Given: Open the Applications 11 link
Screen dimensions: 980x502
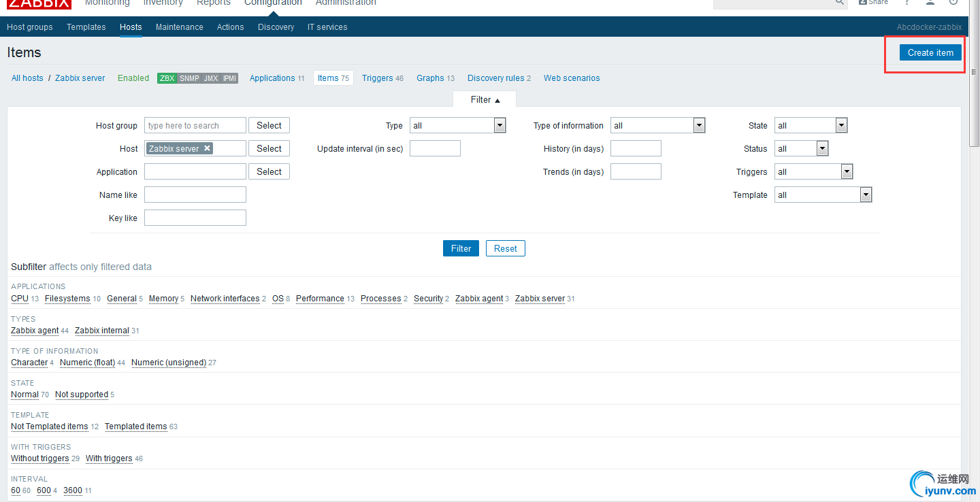Looking at the screenshot, I should click(x=277, y=78).
